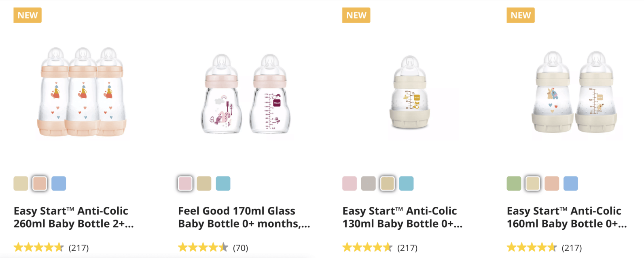Pick peach swatch for 160ml bottle
The height and width of the screenshot is (258, 644).
(x=552, y=184)
